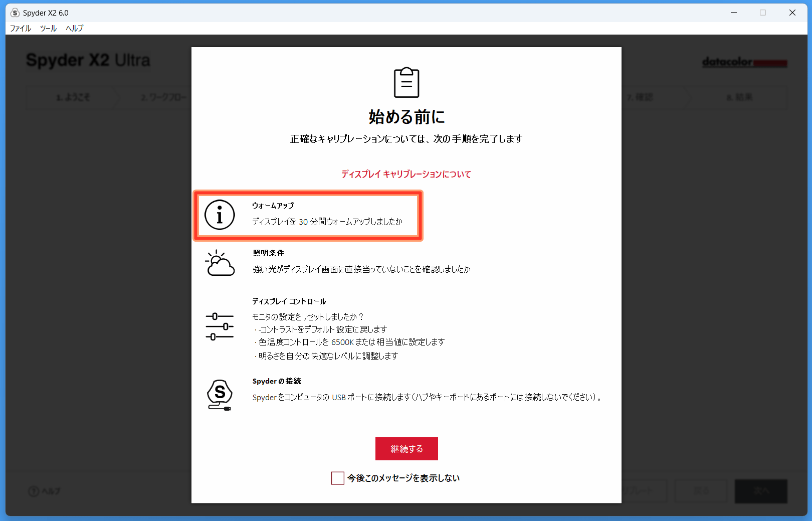Screen dimensions: 812x521
Task: Enable 今後このメッセージを表示しない checkbox
Action: pos(338,478)
